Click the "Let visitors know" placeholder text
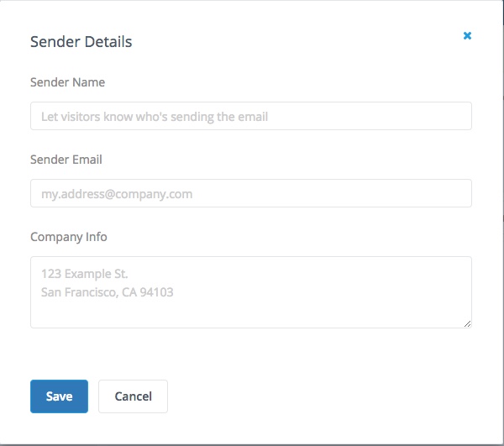This screenshot has height=446, width=504. pyautogui.click(x=155, y=117)
